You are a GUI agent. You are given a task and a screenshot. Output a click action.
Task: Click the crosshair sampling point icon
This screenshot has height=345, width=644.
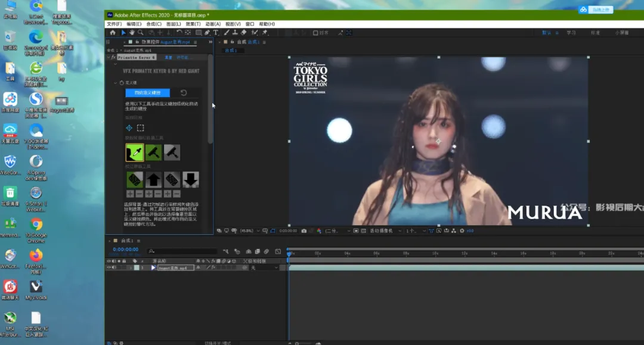(x=129, y=128)
